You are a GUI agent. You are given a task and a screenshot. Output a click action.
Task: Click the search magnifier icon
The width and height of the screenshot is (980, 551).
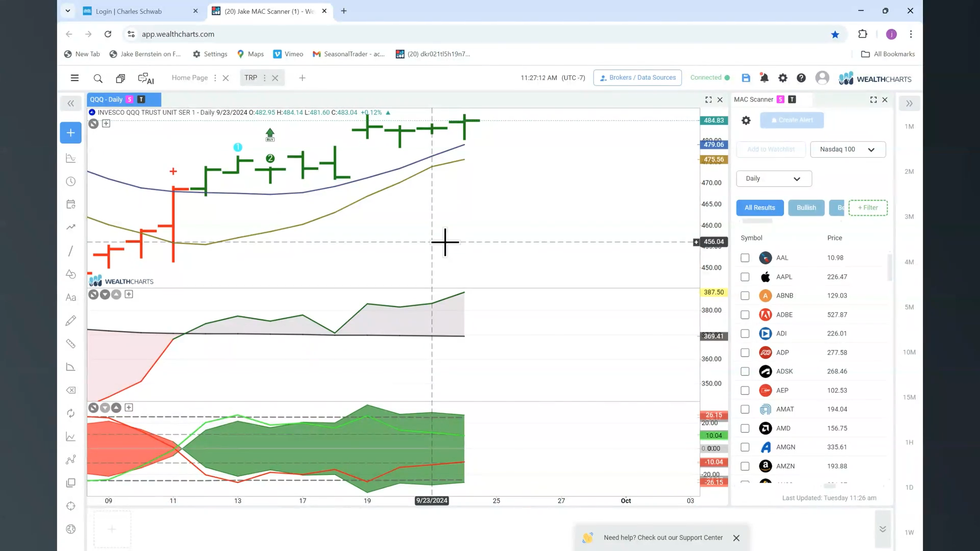tap(98, 78)
